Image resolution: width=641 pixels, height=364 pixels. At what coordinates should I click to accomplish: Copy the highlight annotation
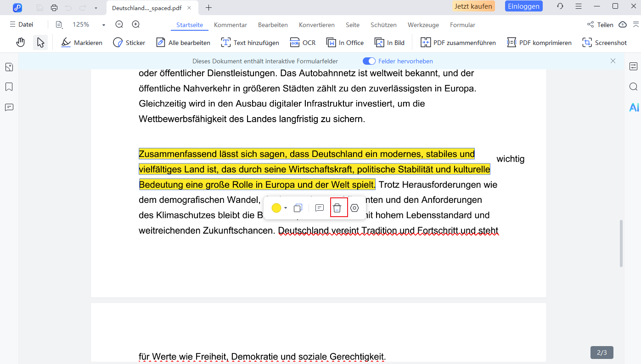tap(298, 208)
